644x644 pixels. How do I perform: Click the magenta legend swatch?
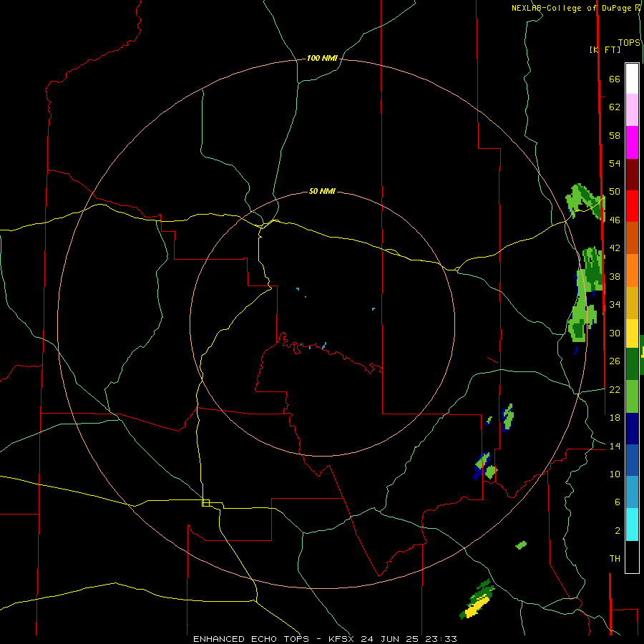tap(632, 142)
